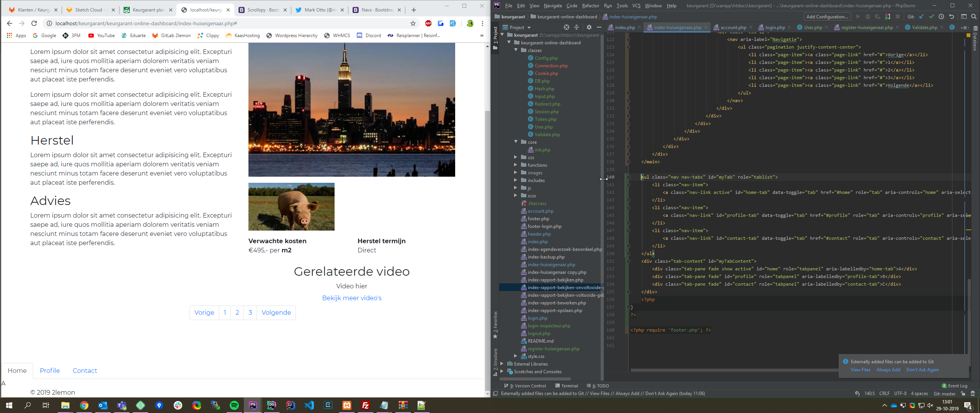Click the Git update project arrow

pyautogui.click(x=921, y=17)
